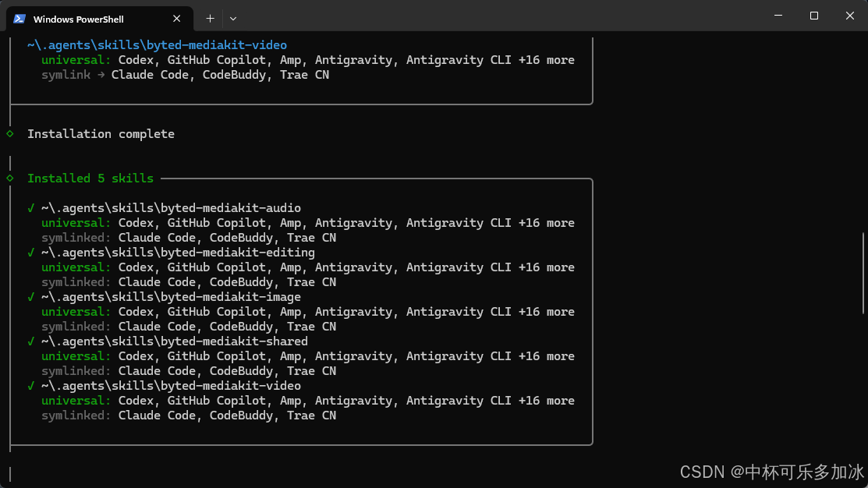The image size is (868, 488).
Task: Maximize the terminal window
Action: 813,16
